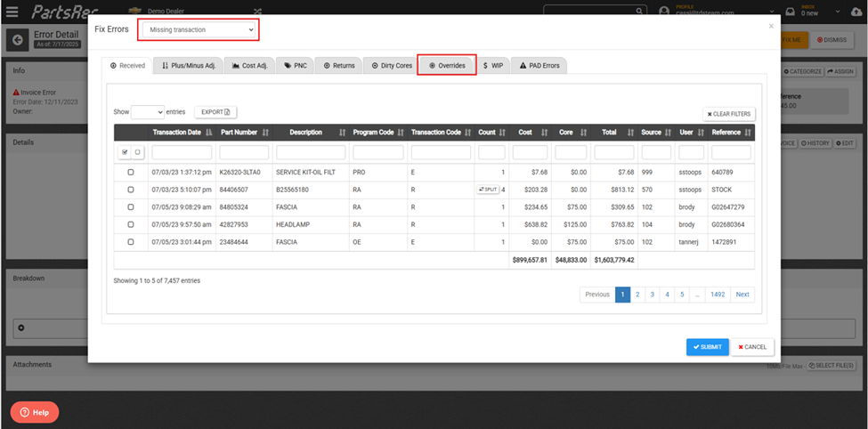Click the DISMISS button
This screenshot has width=868, height=429.
click(x=832, y=40)
